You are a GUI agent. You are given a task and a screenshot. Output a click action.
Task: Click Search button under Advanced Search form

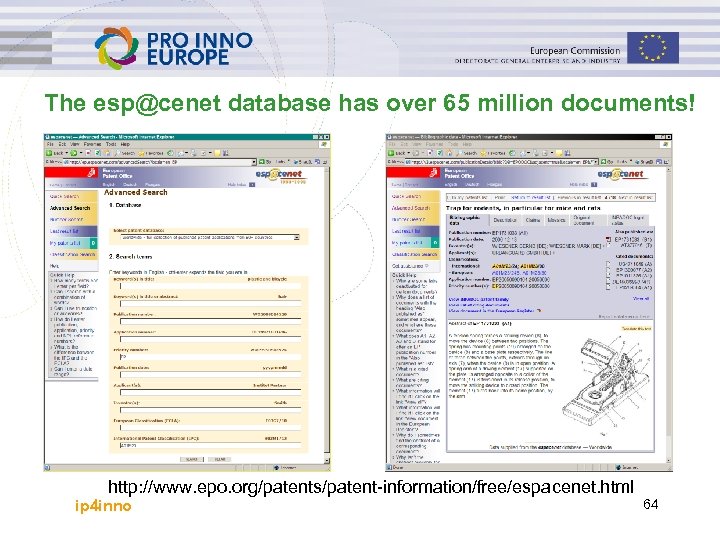point(191,459)
